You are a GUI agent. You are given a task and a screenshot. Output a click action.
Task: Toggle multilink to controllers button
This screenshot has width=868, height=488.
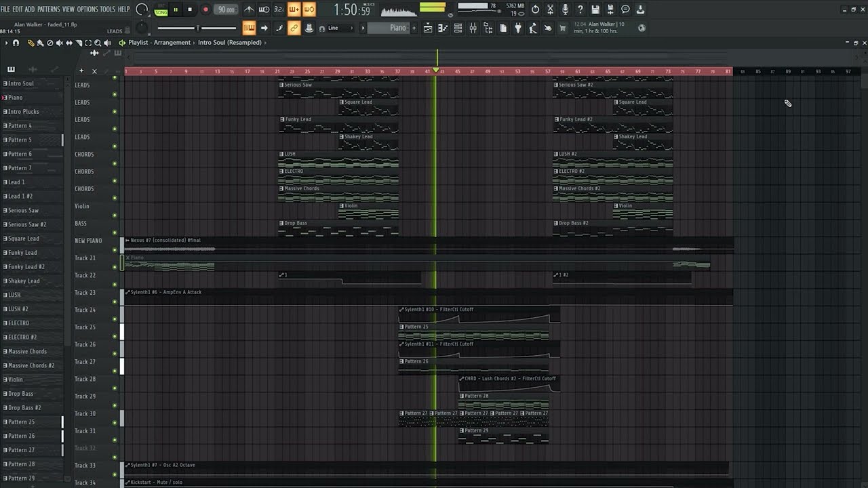point(294,28)
